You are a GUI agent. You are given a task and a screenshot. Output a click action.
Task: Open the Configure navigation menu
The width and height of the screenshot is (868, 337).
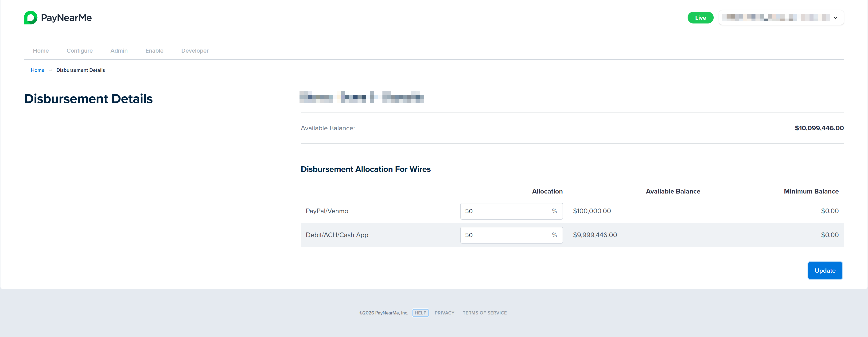coord(80,50)
